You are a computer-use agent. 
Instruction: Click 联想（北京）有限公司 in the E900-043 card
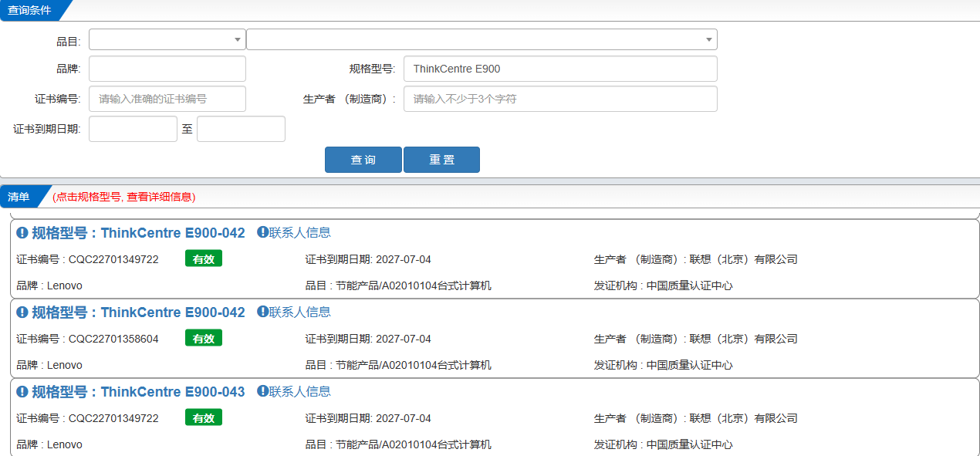tap(743, 418)
